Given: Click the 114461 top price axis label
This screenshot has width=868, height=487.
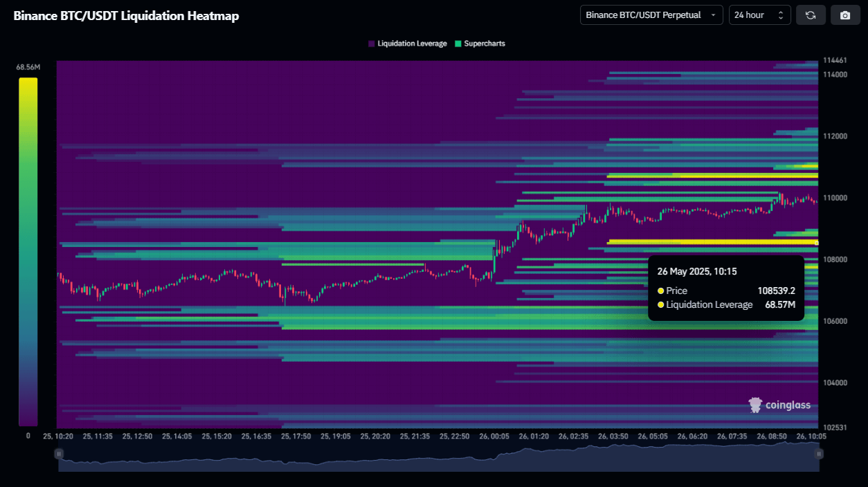Looking at the screenshot, I should point(834,60).
